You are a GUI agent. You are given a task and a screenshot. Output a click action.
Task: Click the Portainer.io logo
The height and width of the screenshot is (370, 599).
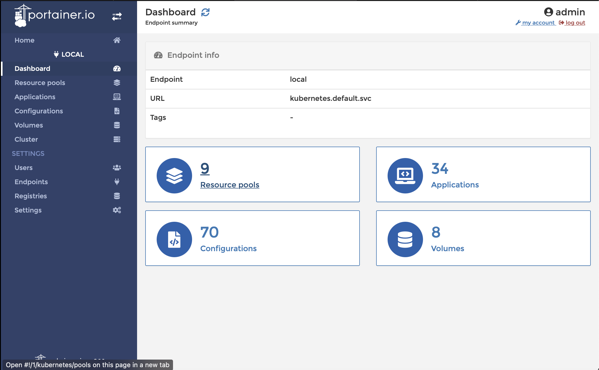(x=54, y=15)
